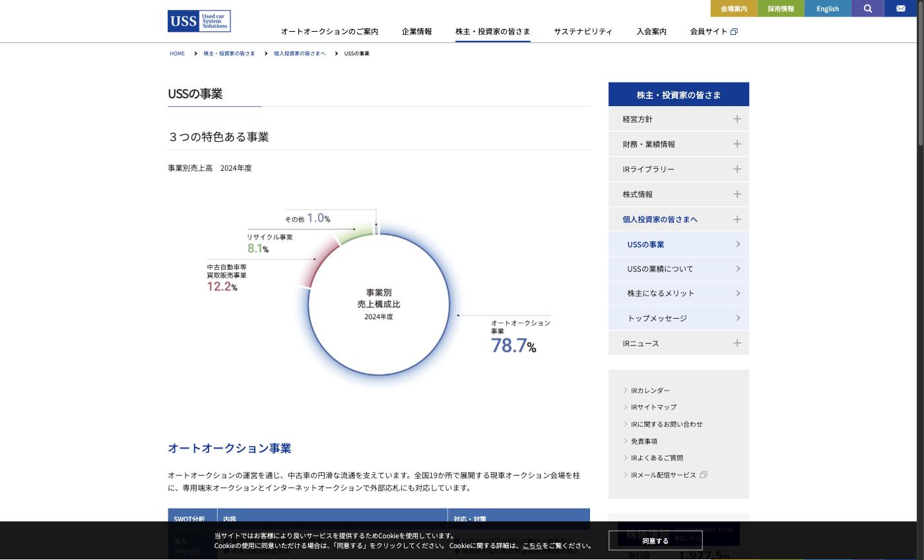This screenshot has width=924, height=560.
Task: Click the 12.2% 中古自動車等買取販売事業 label
Action: point(226,278)
